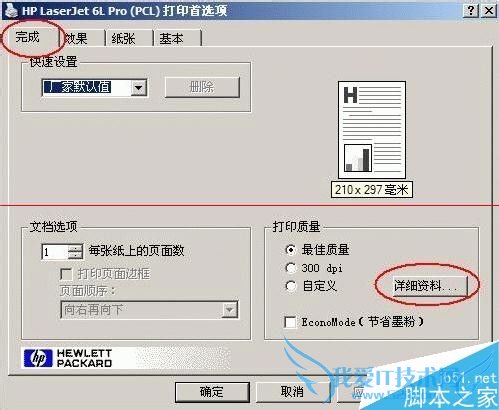
Task: Toggle 打印页面边框 checkbox
Action: click(x=66, y=274)
